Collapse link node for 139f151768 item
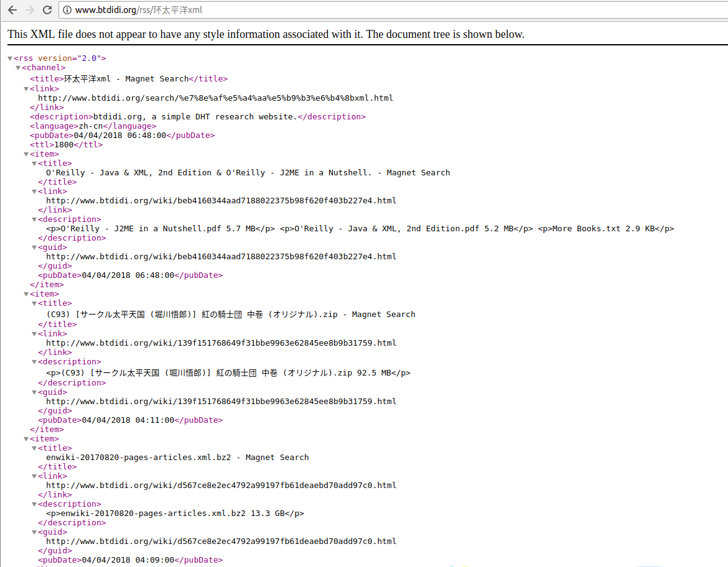728x567 pixels. click(x=34, y=334)
